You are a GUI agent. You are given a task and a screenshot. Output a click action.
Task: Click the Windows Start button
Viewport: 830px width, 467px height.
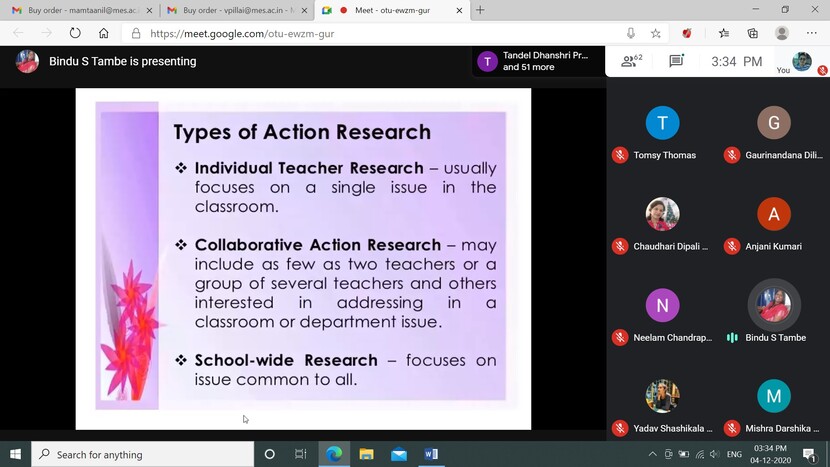15,454
